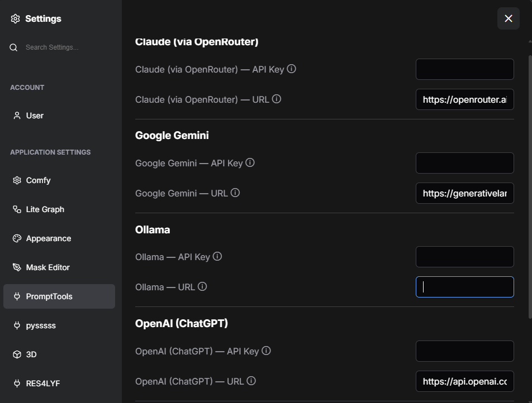Click the Google Gemini API Key field
This screenshot has height=403, width=532.
point(465,163)
